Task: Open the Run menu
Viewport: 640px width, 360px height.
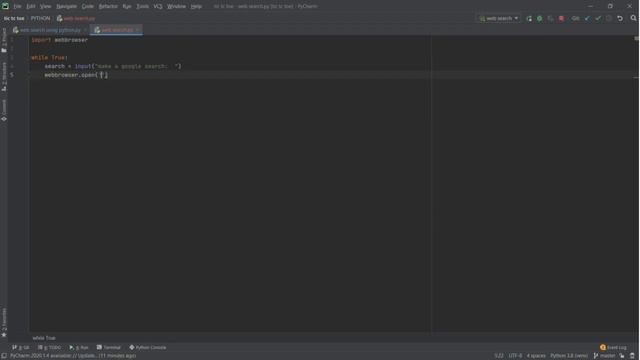Action: (x=127, y=6)
